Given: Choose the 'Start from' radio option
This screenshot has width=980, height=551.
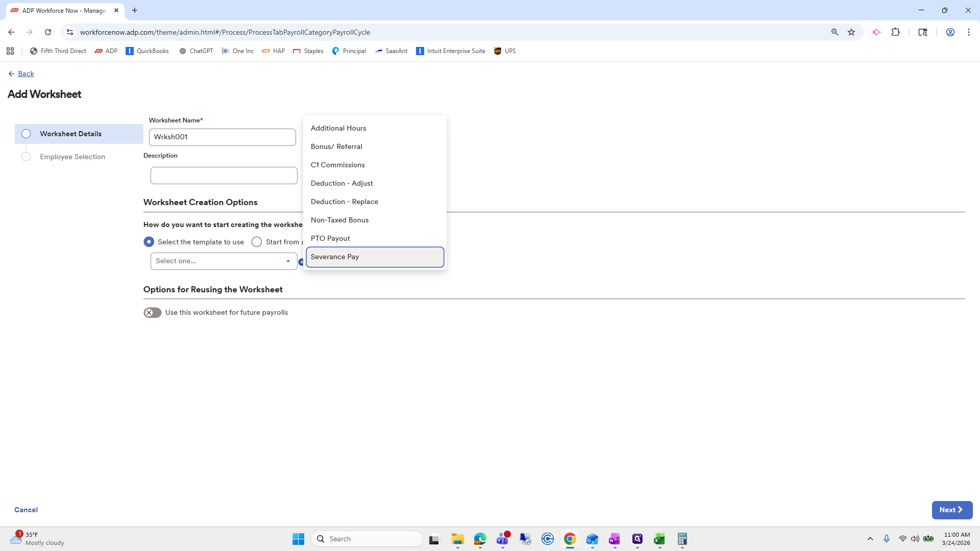Looking at the screenshot, I should [257, 242].
